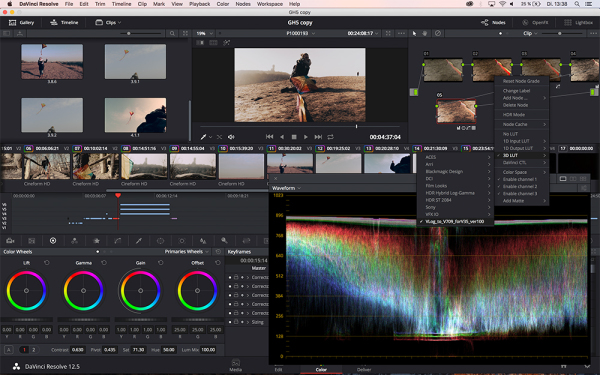
Task: Switch to the Color page
Action: [321, 366]
